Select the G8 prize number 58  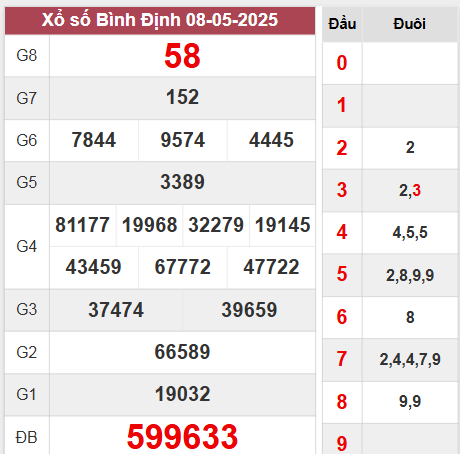[182, 56]
